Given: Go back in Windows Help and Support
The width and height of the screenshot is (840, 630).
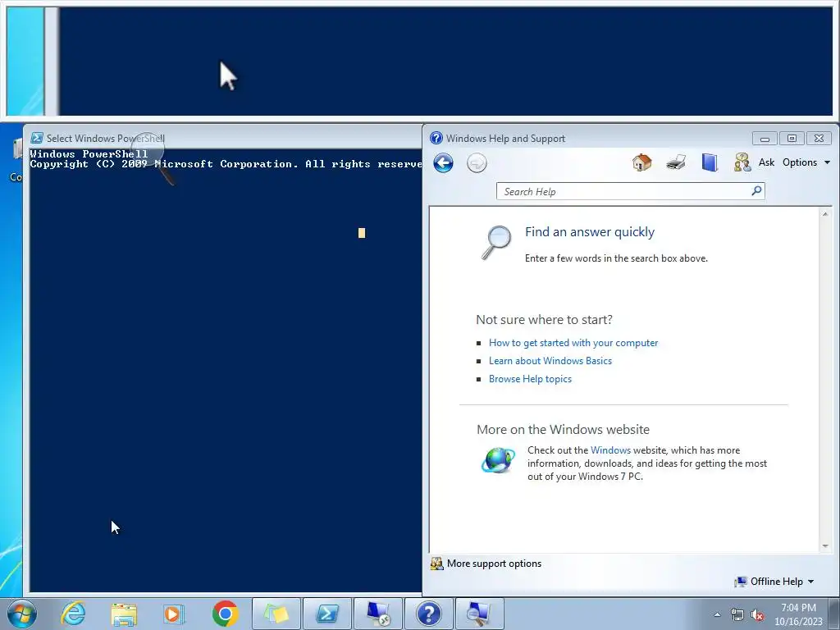Looking at the screenshot, I should (443, 163).
